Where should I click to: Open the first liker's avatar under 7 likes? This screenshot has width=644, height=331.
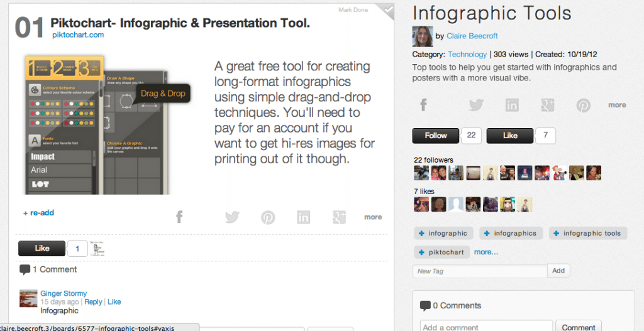pos(421,204)
